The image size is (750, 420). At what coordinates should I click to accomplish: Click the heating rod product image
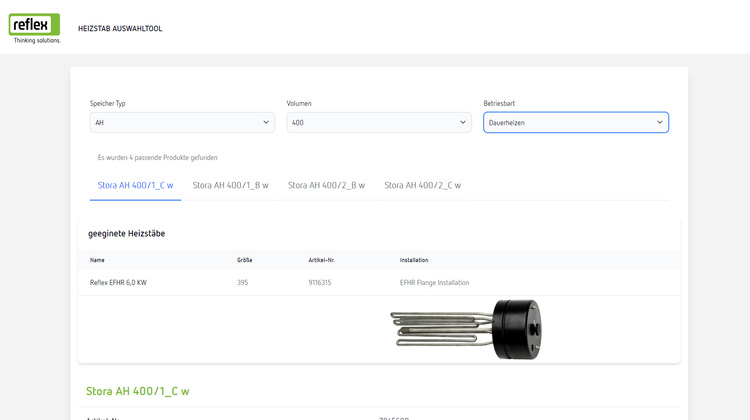point(465,329)
